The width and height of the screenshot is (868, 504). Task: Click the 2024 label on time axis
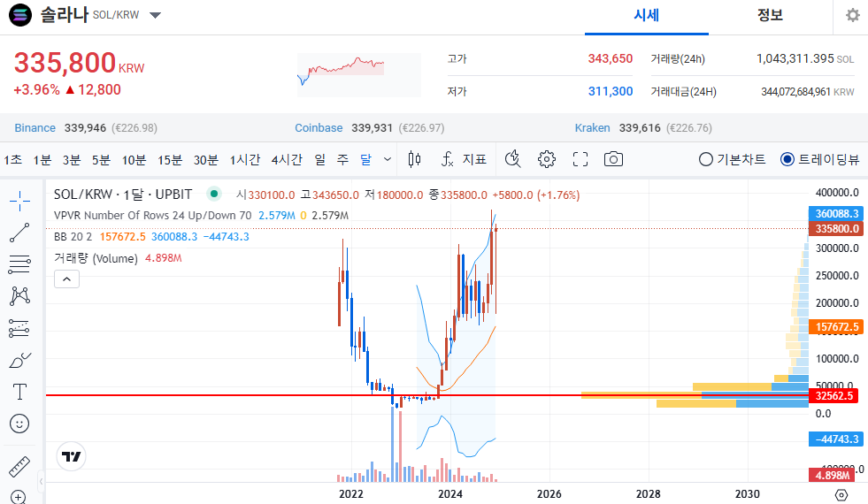tap(450, 494)
